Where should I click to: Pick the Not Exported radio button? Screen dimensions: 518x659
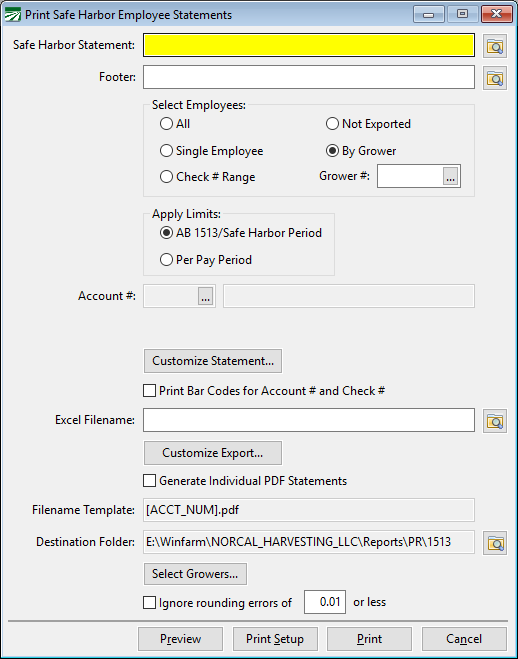click(x=368, y=124)
